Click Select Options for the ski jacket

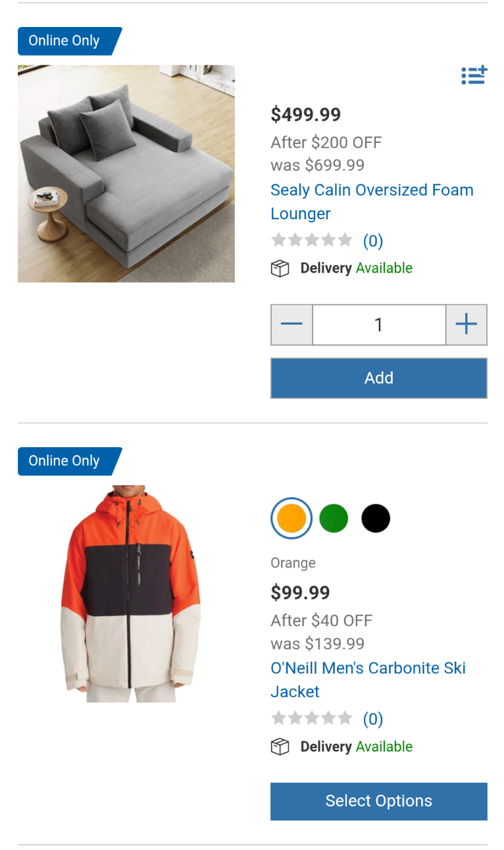379,801
